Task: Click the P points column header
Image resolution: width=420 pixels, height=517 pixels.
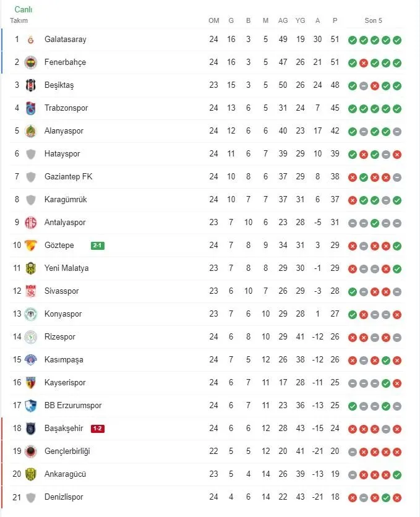Action: (335, 20)
